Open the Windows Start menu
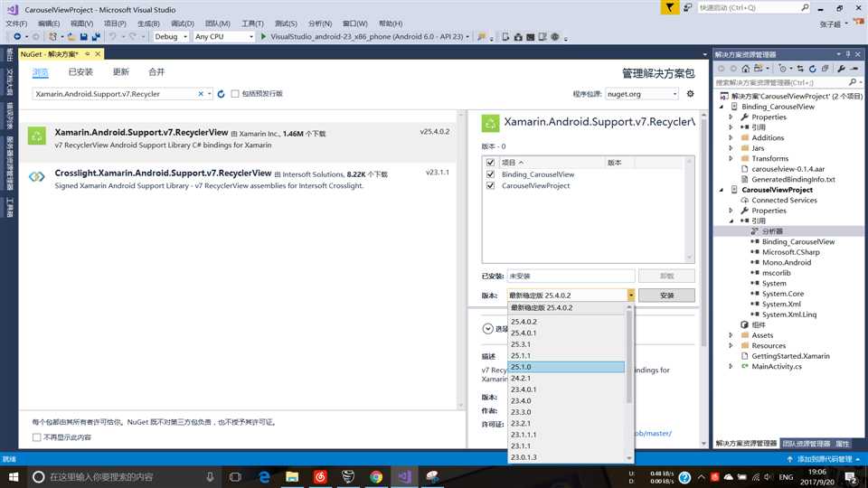 [x=14, y=476]
